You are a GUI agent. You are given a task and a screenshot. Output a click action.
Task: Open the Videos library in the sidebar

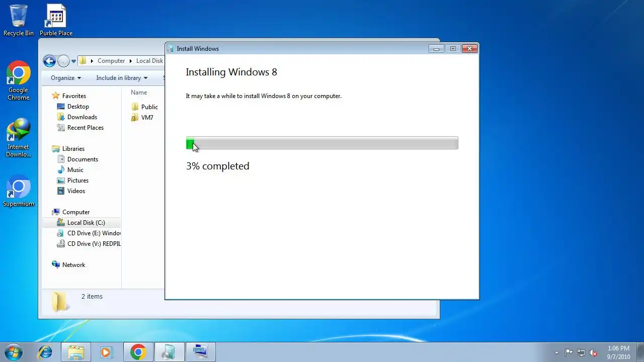tap(76, 191)
